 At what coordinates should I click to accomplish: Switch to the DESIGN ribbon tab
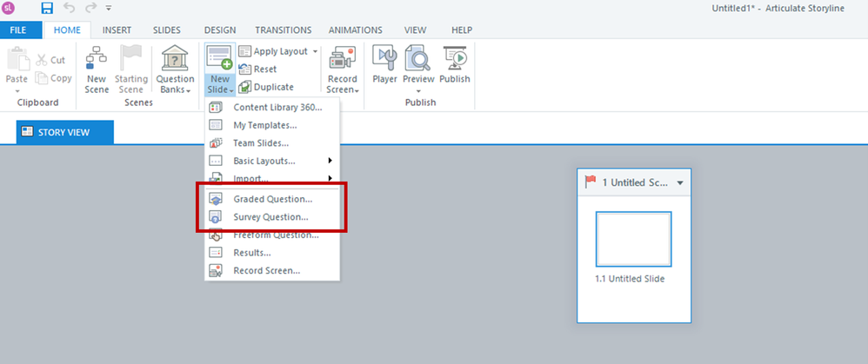coord(220,30)
